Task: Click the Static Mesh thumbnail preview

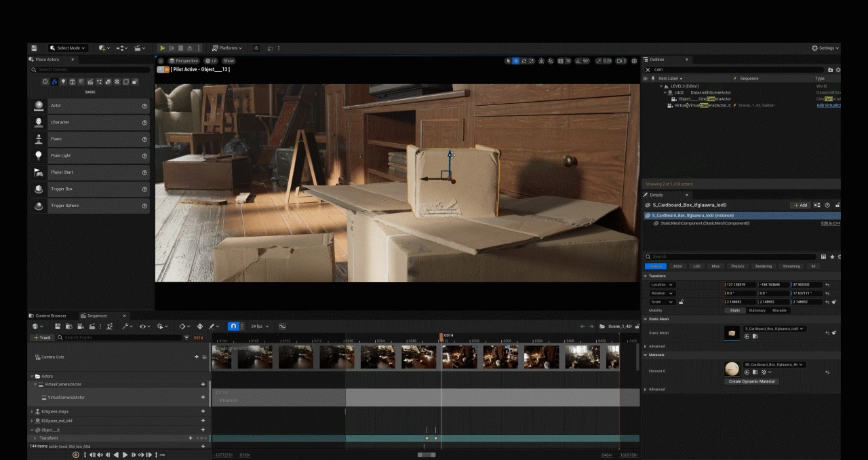Action: click(732, 332)
